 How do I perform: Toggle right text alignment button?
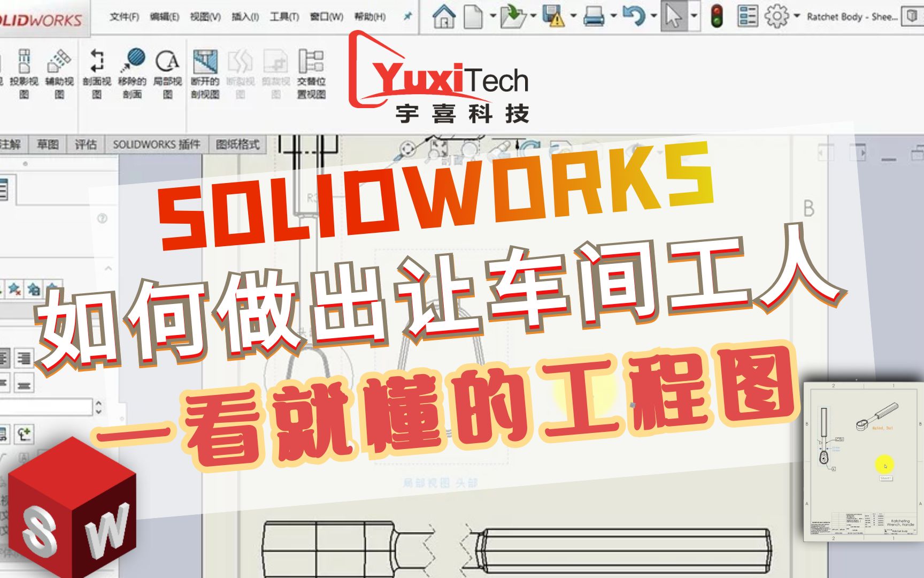23,358
